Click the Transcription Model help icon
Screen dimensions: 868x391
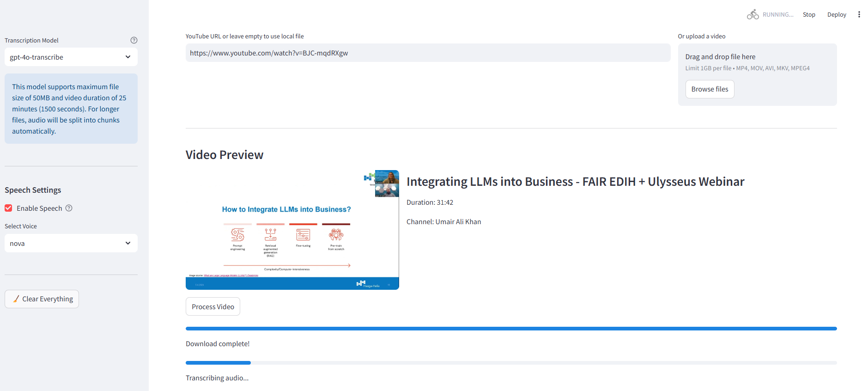click(x=134, y=40)
